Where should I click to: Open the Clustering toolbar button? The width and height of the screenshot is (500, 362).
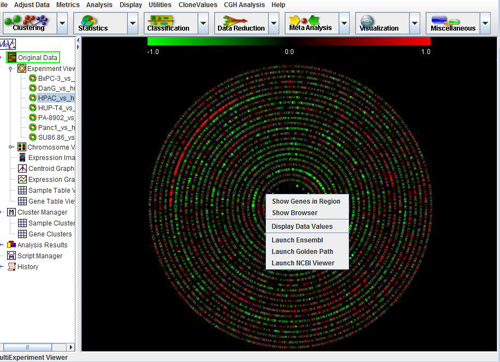point(29,23)
